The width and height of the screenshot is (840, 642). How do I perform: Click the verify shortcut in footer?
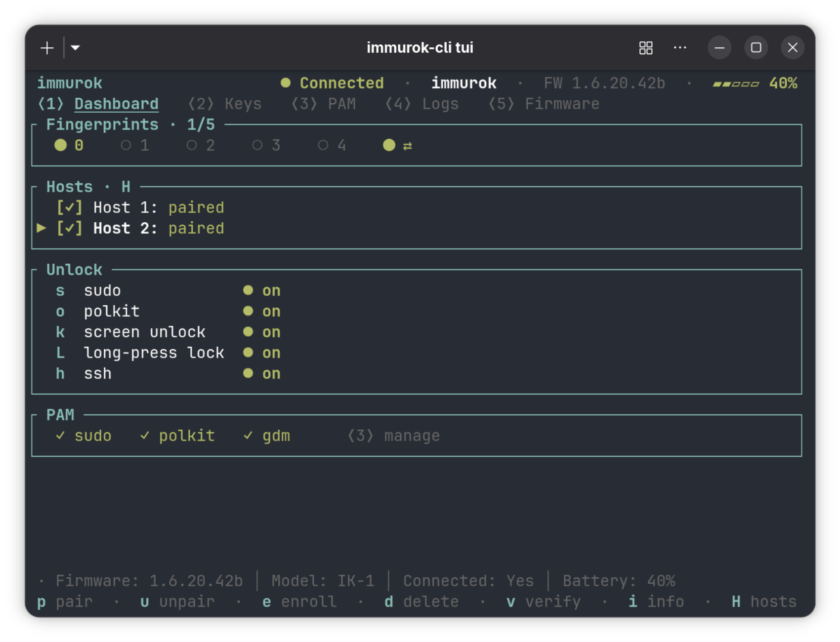(544, 602)
